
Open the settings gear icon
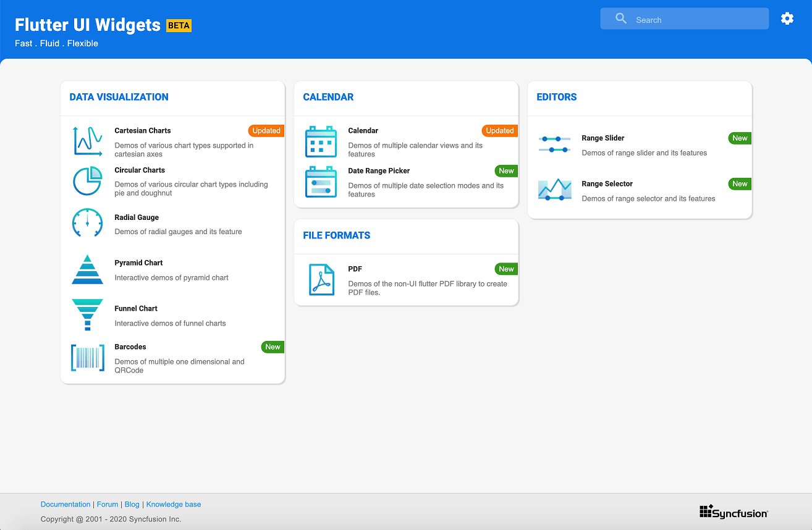pyautogui.click(x=787, y=19)
